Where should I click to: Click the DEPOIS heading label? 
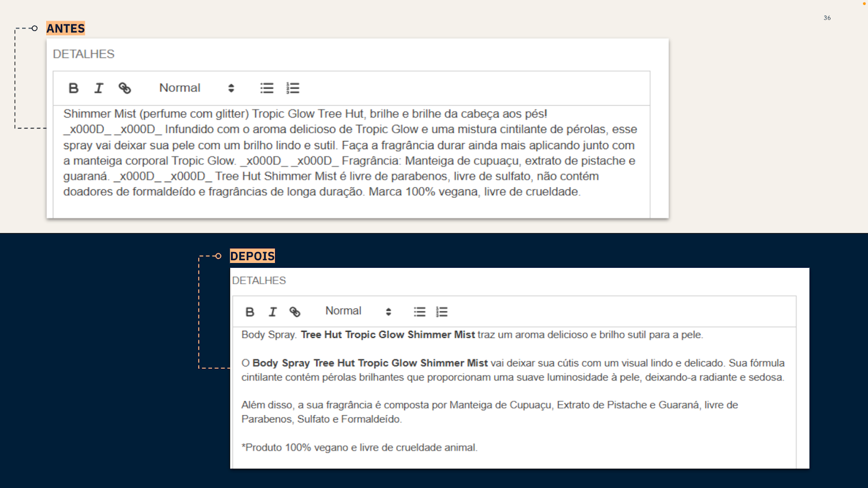[252, 256]
